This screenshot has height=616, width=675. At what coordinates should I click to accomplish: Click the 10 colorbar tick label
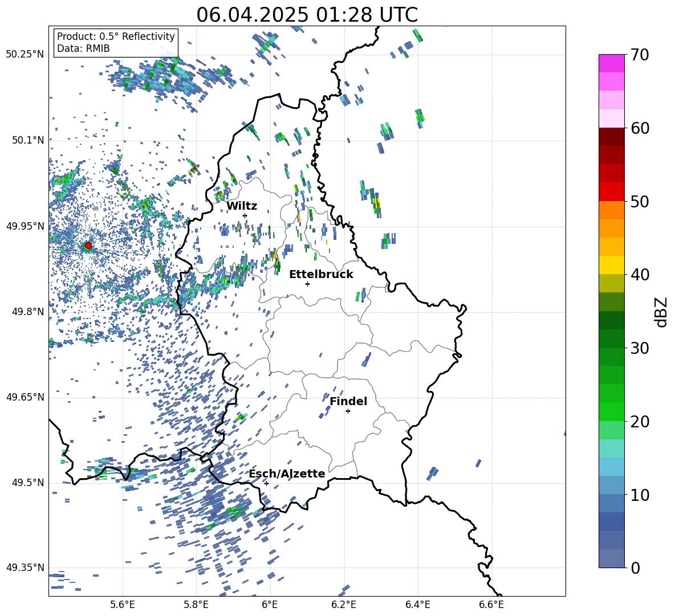639,495
